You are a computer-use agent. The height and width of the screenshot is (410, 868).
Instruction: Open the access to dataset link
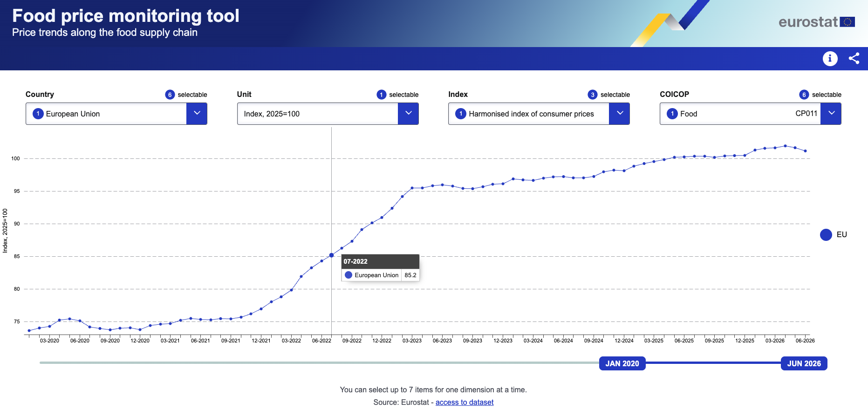(x=465, y=402)
